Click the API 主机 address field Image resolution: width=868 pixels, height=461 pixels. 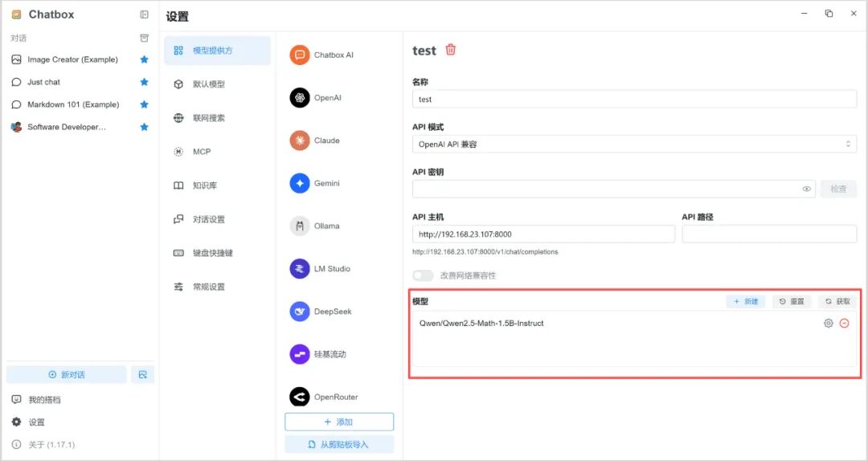pyautogui.click(x=543, y=234)
